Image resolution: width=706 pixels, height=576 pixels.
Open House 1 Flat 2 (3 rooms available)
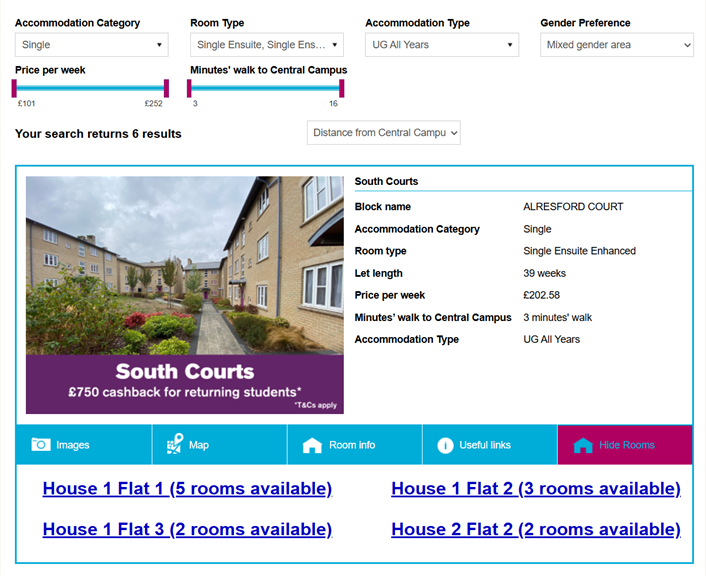(x=536, y=489)
